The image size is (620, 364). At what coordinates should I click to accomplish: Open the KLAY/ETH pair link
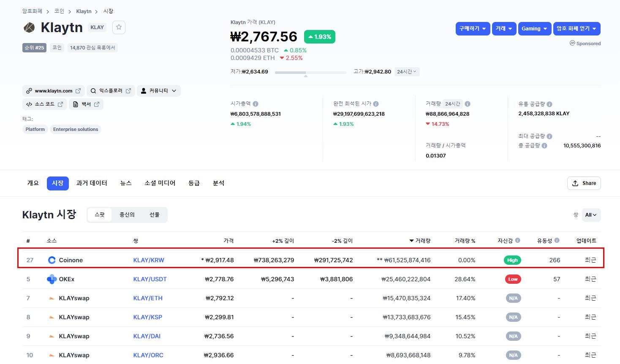coord(148,298)
